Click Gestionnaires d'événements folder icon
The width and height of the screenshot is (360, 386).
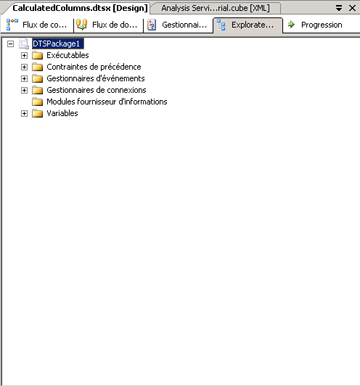point(37,79)
